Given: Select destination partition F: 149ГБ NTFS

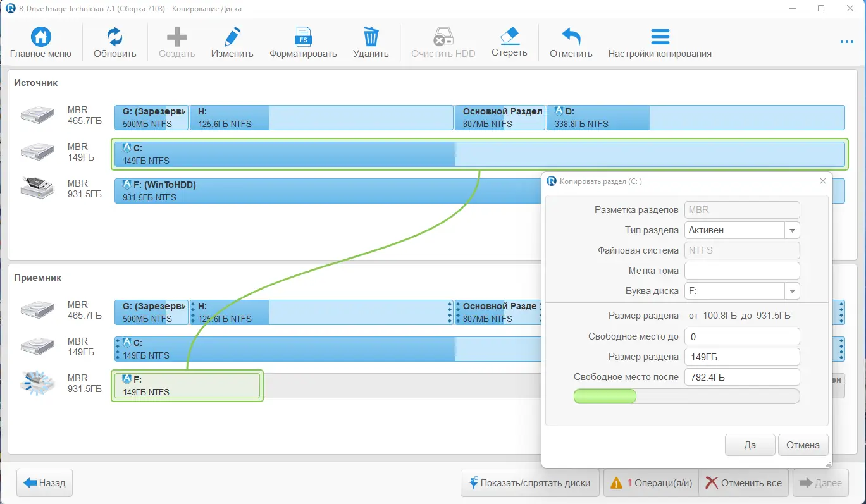Looking at the screenshot, I should click(x=187, y=386).
